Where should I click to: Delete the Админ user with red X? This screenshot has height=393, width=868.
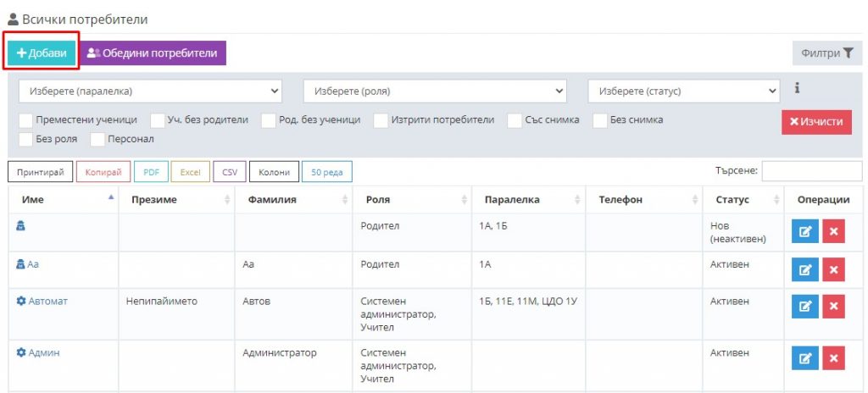(x=833, y=359)
